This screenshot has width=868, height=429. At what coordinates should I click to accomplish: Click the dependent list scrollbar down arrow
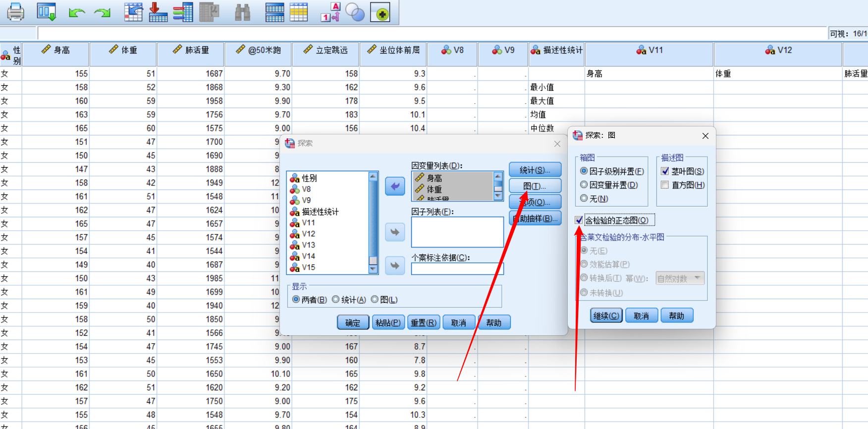(498, 196)
